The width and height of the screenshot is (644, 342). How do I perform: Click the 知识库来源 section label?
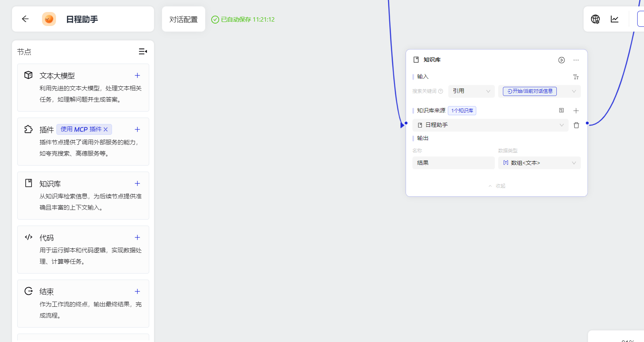click(x=431, y=110)
